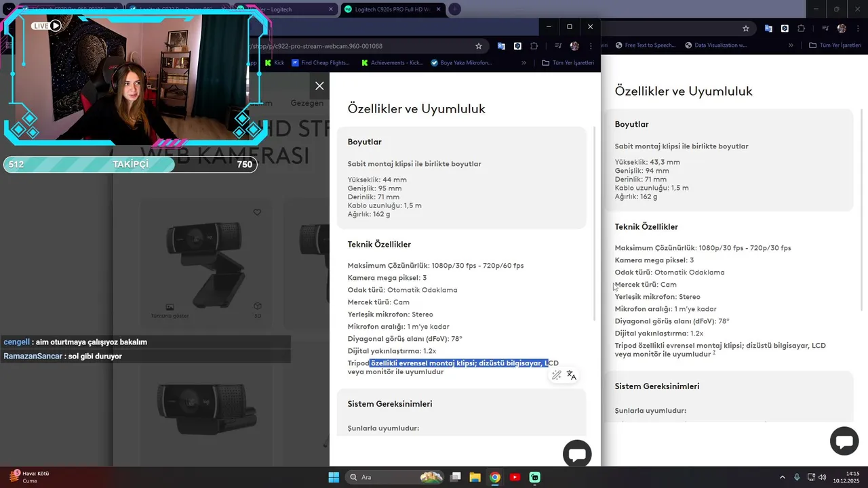Open File Explorer from the taskbar
Screen dimensions: 868x488
click(x=475, y=477)
